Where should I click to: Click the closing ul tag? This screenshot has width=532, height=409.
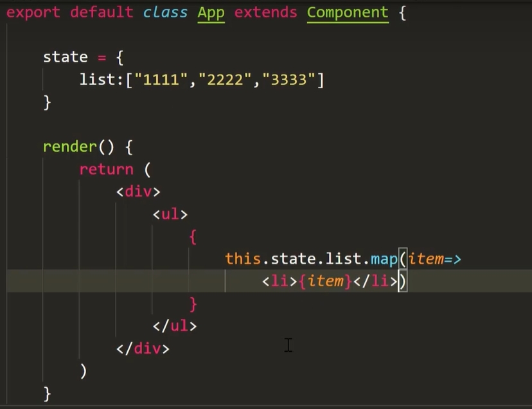pyautogui.click(x=175, y=326)
